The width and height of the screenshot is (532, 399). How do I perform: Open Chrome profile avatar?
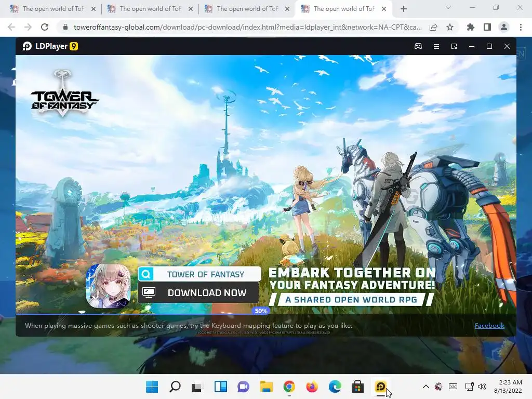[x=504, y=27]
